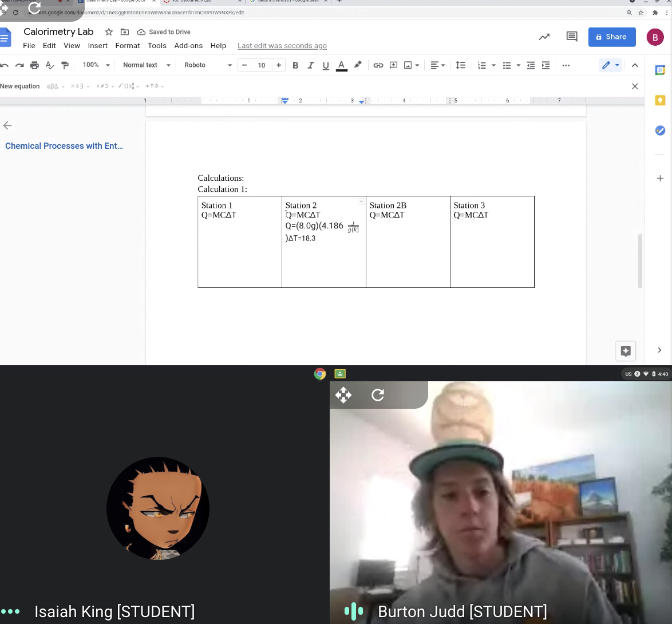The image size is (672, 624).
Task: Decrease font size with minus
Action: pos(244,65)
